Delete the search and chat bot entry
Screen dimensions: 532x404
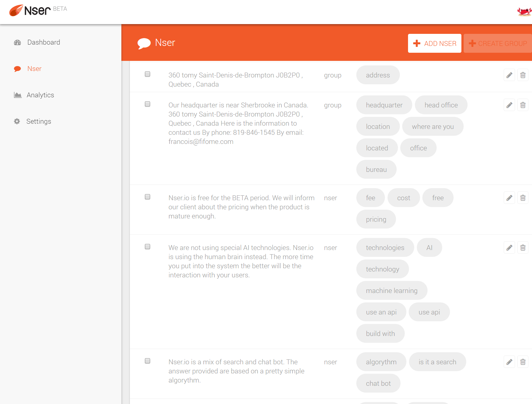click(523, 362)
